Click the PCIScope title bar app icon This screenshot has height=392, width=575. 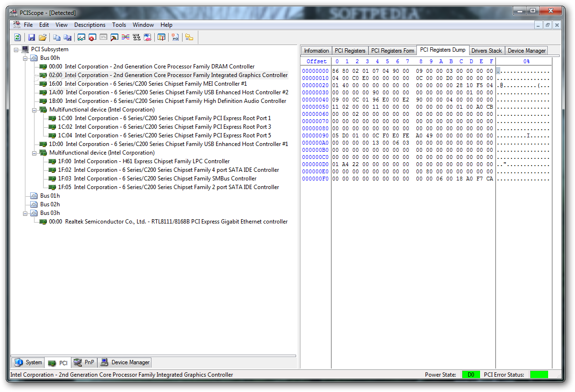13,12
